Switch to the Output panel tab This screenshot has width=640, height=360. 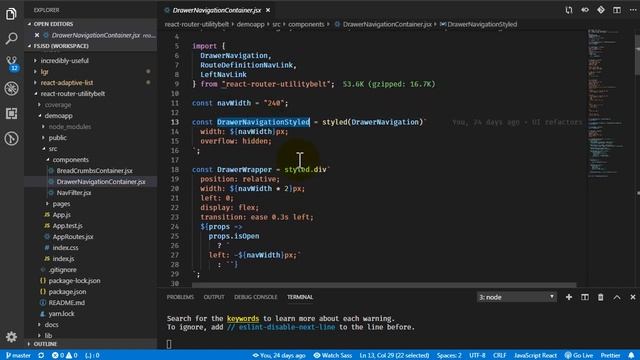(x=214, y=297)
